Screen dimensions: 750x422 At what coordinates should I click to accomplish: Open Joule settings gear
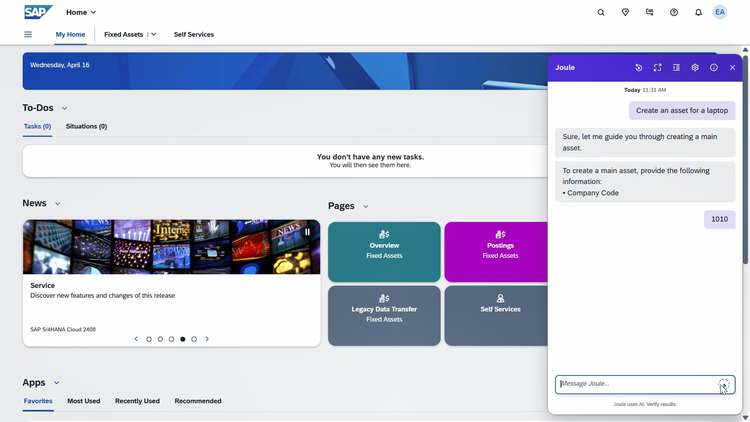click(695, 67)
